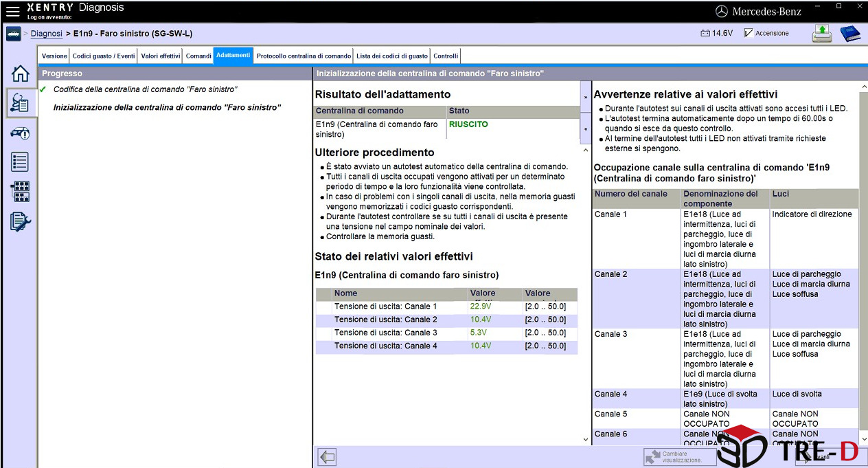The width and height of the screenshot is (868, 468).
Task: Click the printer upload icon
Action: pyautogui.click(x=822, y=33)
